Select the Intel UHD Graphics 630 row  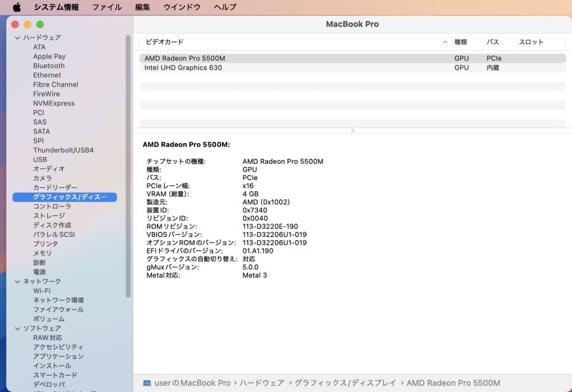click(x=352, y=68)
